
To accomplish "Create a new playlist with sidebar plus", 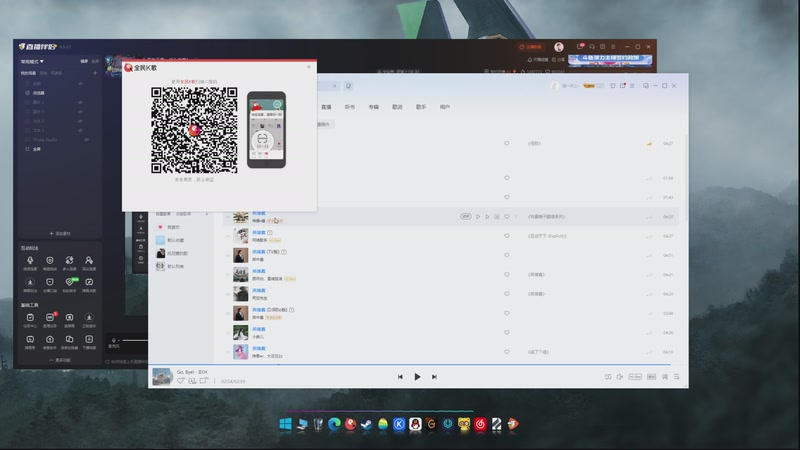I will (207, 214).
